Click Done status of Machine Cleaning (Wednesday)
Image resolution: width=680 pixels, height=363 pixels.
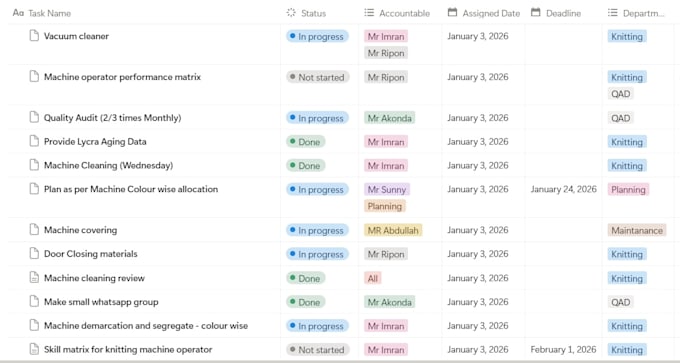pyautogui.click(x=306, y=166)
